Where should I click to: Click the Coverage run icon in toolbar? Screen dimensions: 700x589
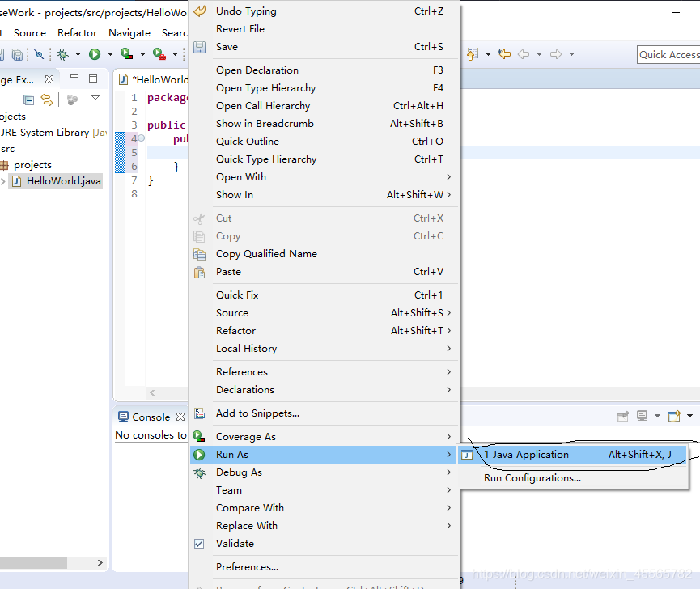click(127, 54)
